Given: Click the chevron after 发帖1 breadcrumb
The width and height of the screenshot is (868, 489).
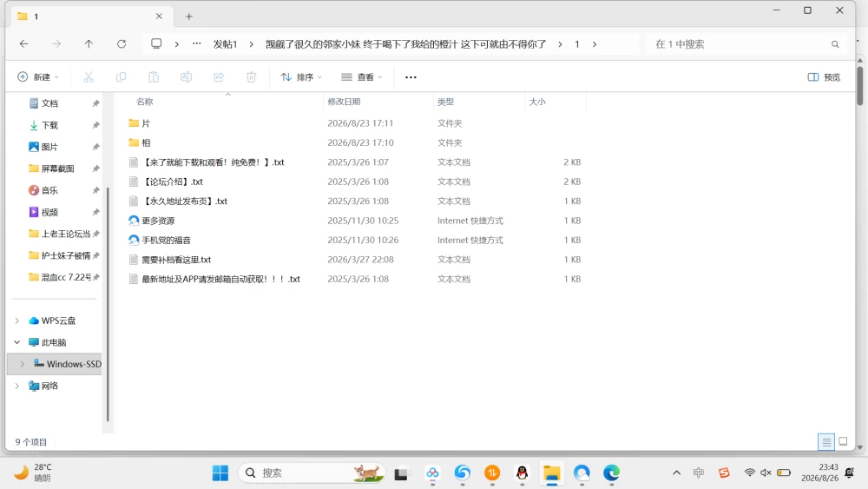Looking at the screenshot, I should (252, 44).
